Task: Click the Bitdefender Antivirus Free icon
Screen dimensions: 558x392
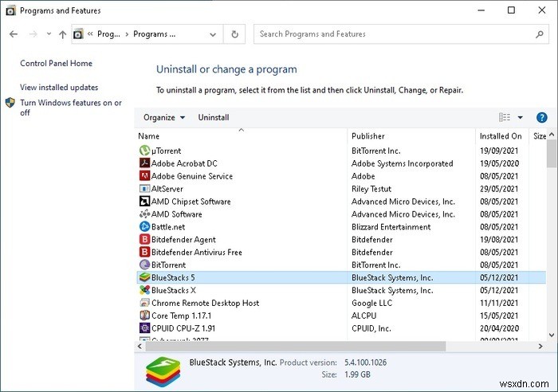Action: coord(144,252)
